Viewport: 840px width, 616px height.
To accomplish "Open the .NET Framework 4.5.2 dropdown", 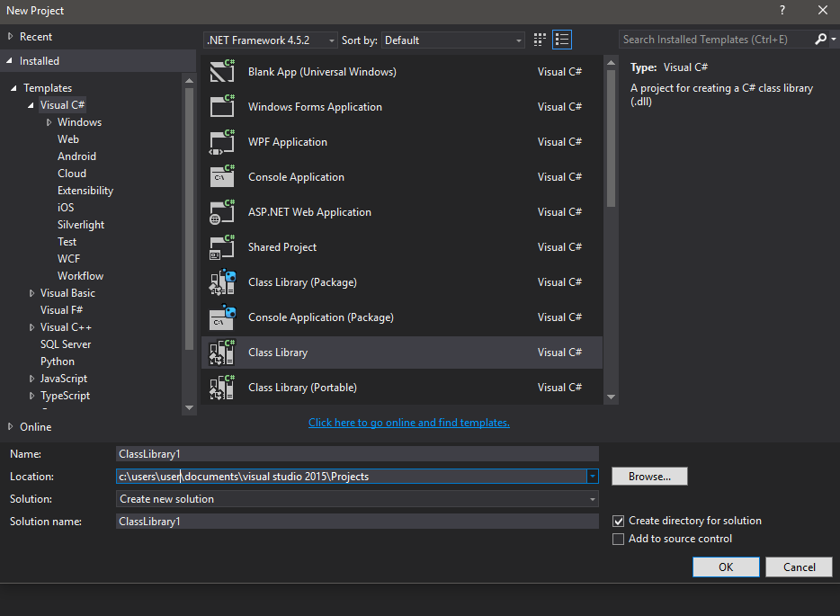I will pos(271,40).
